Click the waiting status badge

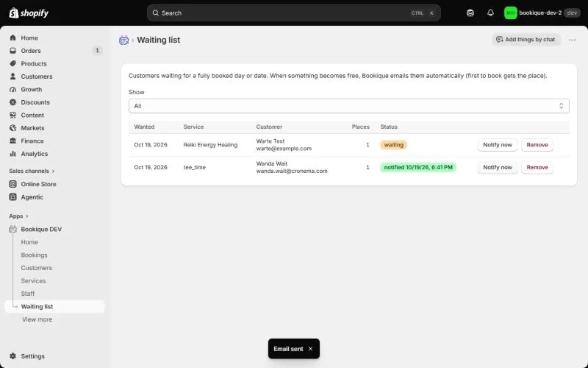coord(393,145)
